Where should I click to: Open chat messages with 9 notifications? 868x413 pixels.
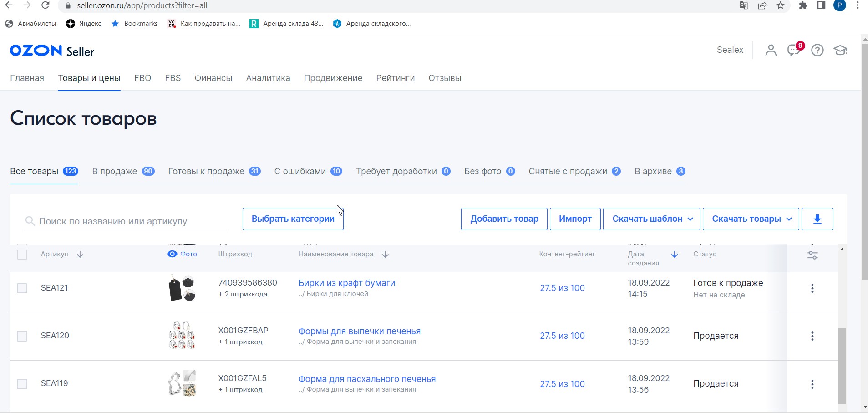pyautogui.click(x=794, y=50)
